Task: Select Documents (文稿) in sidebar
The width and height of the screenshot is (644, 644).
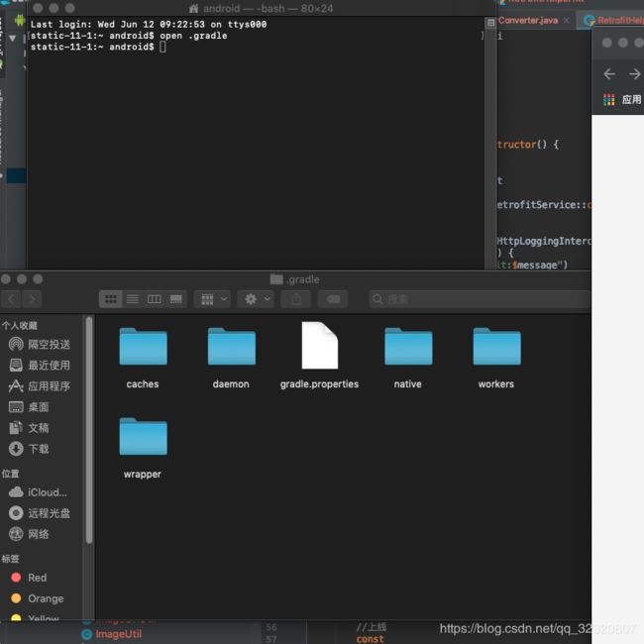Action: [30, 428]
